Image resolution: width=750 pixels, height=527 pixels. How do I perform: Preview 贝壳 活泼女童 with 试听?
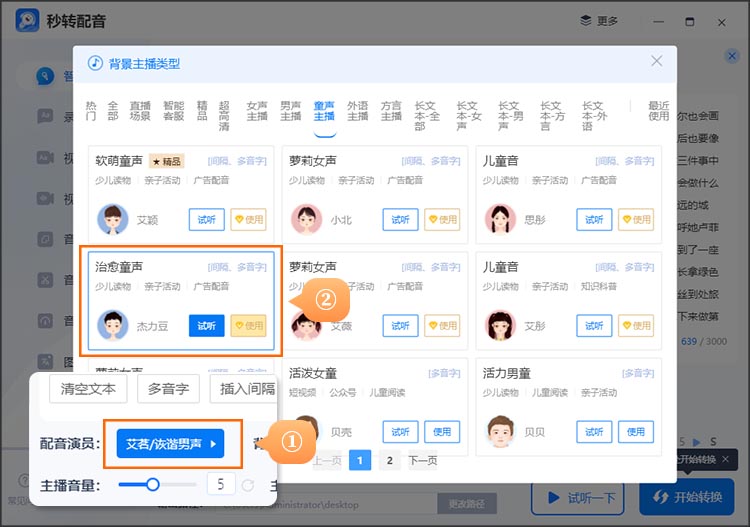400,432
